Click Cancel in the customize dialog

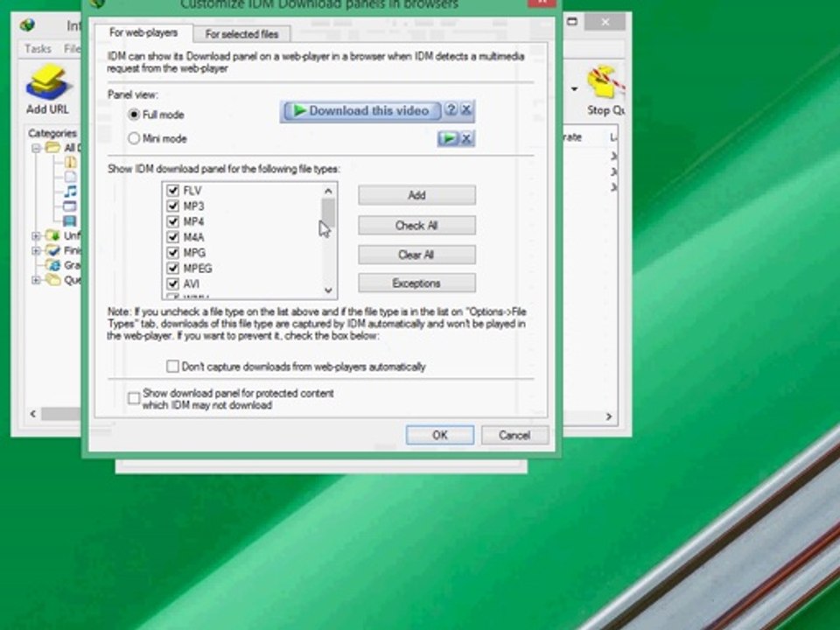514,435
